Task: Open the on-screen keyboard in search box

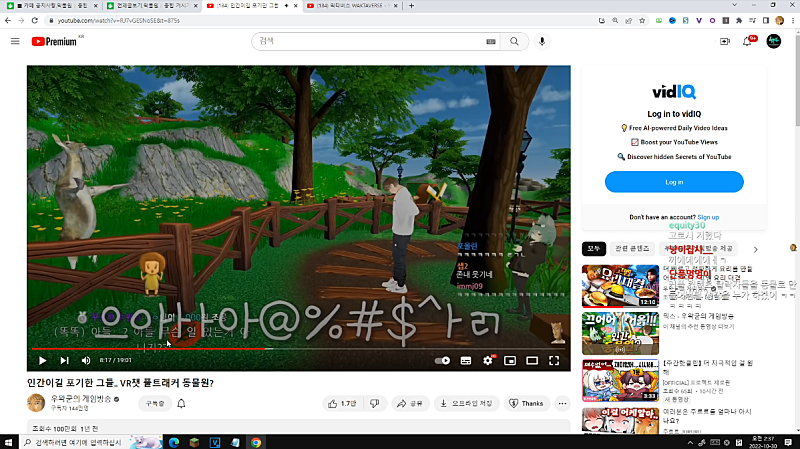Action: (x=491, y=42)
